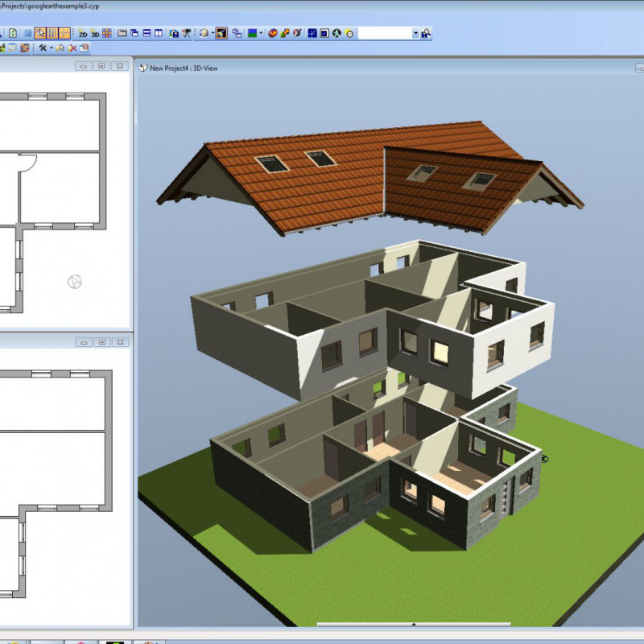The width and height of the screenshot is (644, 644).
Task: Open the hammer tools dropdown arrow
Action: pyautogui.click(x=51, y=48)
